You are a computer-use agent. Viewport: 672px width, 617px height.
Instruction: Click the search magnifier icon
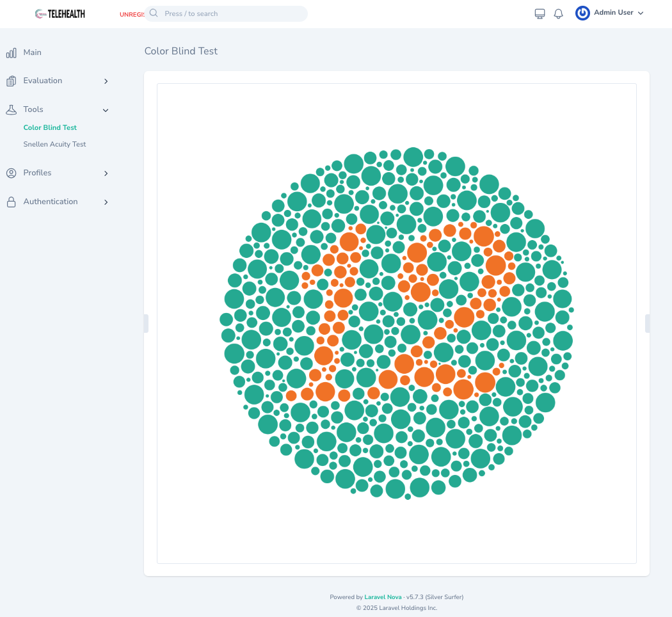click(x=154, y=13)
